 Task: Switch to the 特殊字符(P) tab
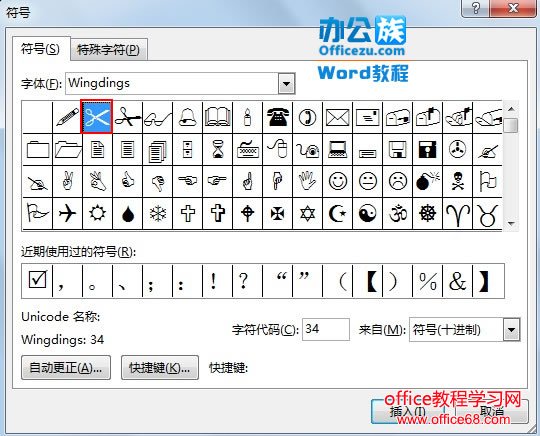(108, 50)
